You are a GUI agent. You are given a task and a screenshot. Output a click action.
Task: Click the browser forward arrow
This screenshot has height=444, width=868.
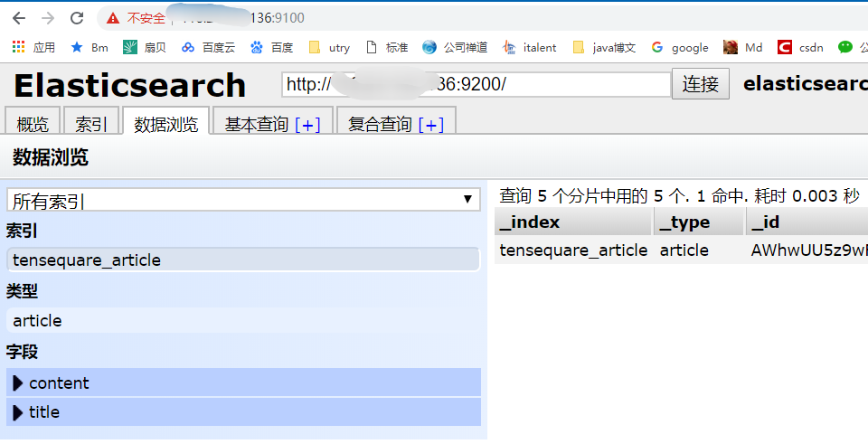pos(48,18)
